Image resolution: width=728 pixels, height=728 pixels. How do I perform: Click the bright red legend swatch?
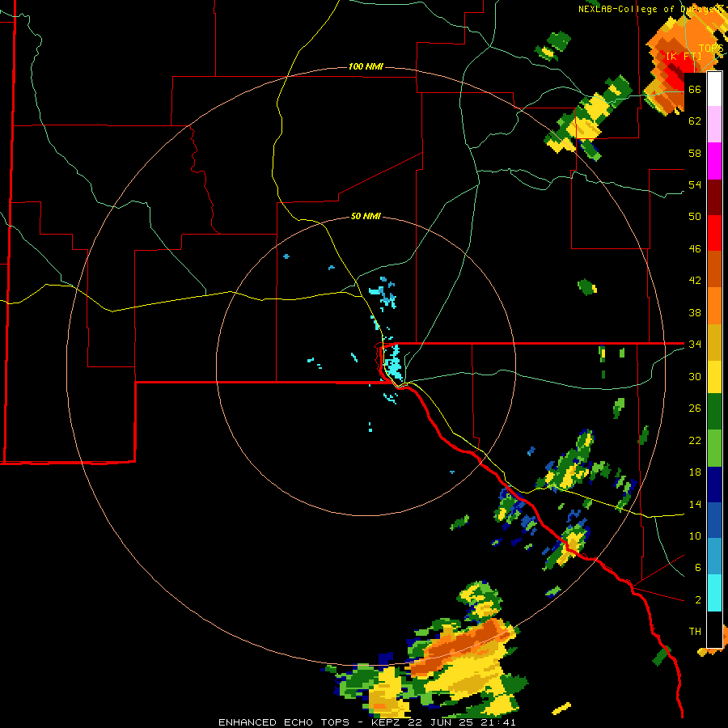tap(714, 233)
